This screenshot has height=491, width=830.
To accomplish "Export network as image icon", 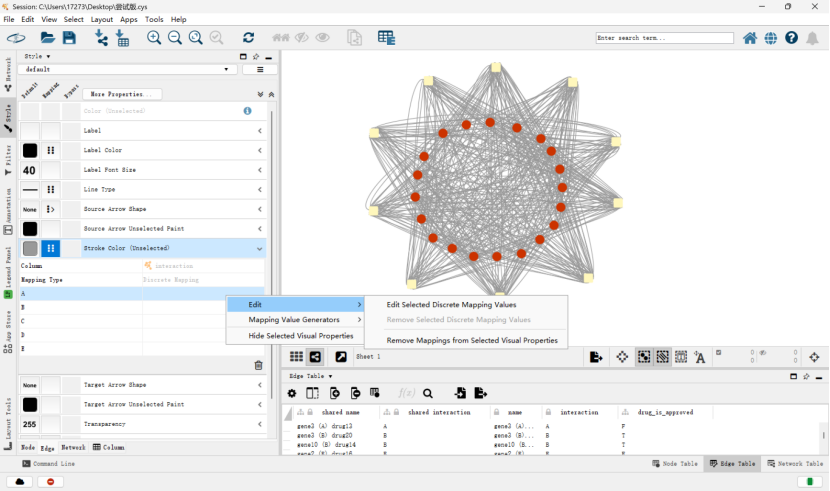I will (596, 357).
